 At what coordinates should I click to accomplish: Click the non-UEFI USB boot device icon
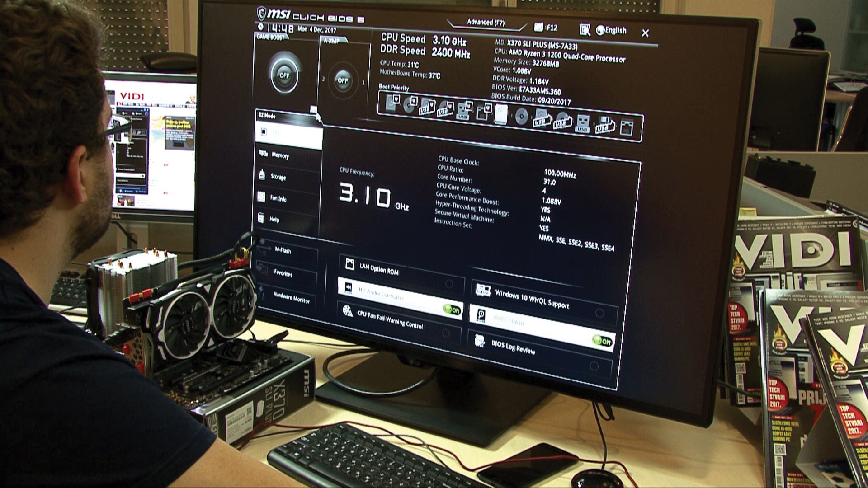(x=582, y=124)
